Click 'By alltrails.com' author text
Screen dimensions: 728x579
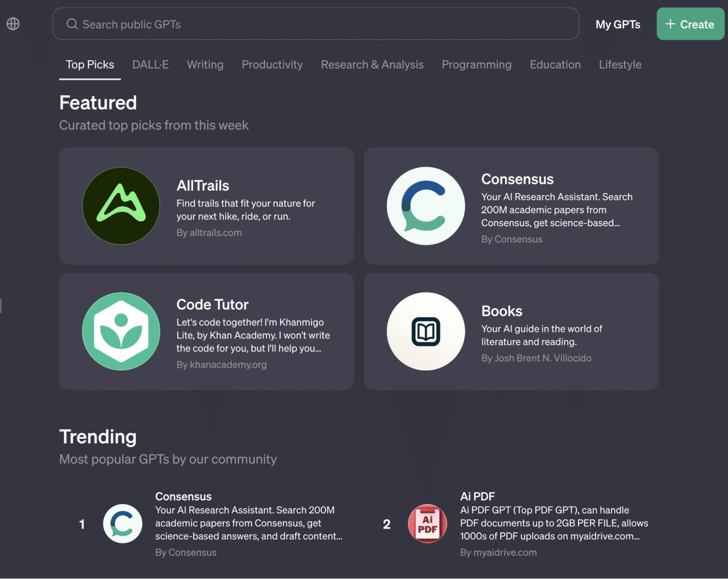click(x=209, y=233)
